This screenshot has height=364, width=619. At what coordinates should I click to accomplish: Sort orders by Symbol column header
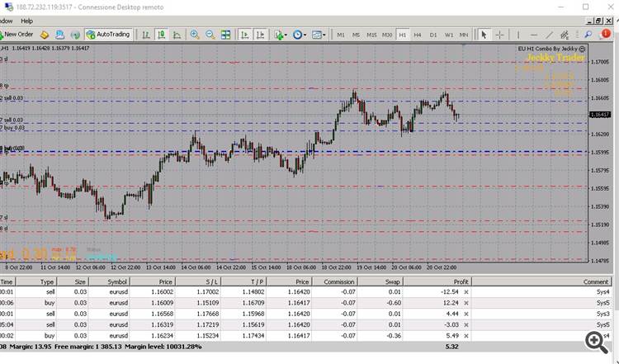(109, 281)
